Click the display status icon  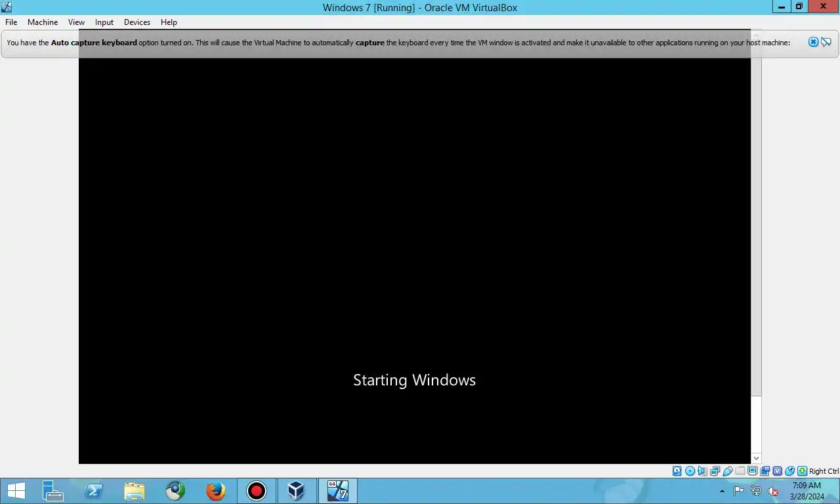(753, 471)
